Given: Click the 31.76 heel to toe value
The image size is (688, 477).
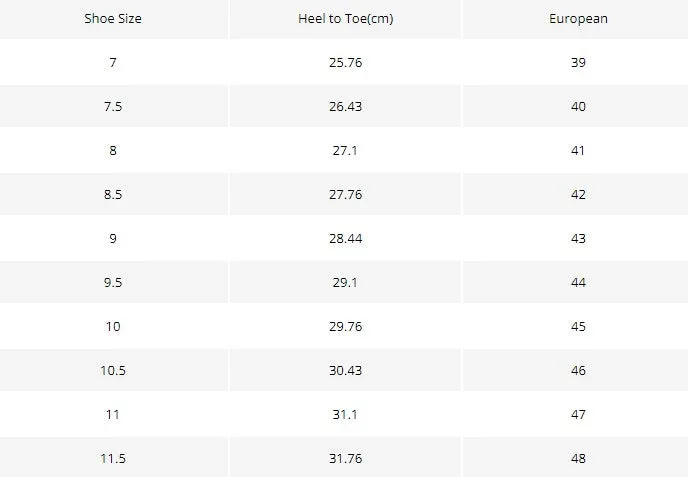Looking at the screenshot, I should tap(346, 458).
